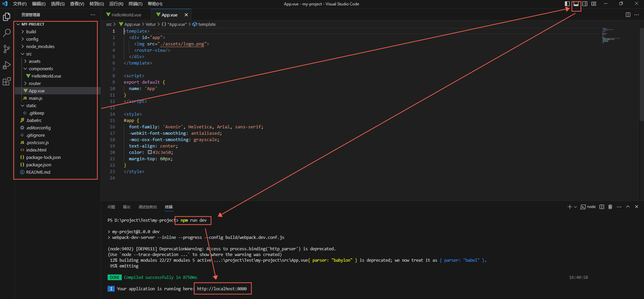Open the 运行(R) menu
644x299 pixels.
(x=116, y=4)
